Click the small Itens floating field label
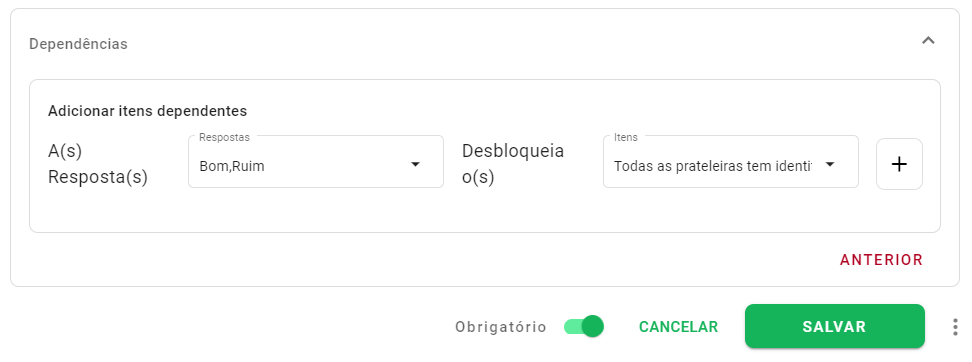 625,136
